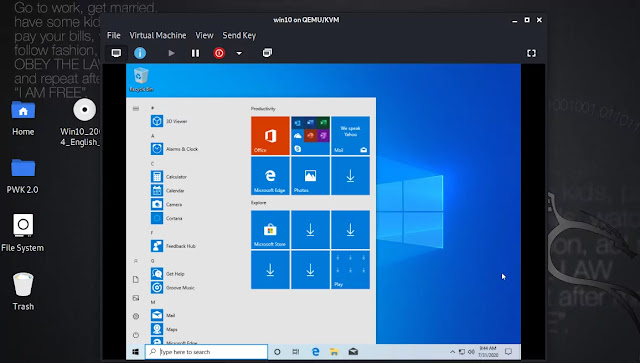Jump to letter M header in app list
640x363 pixels.
pyautogui.click(x=153, y=303)
